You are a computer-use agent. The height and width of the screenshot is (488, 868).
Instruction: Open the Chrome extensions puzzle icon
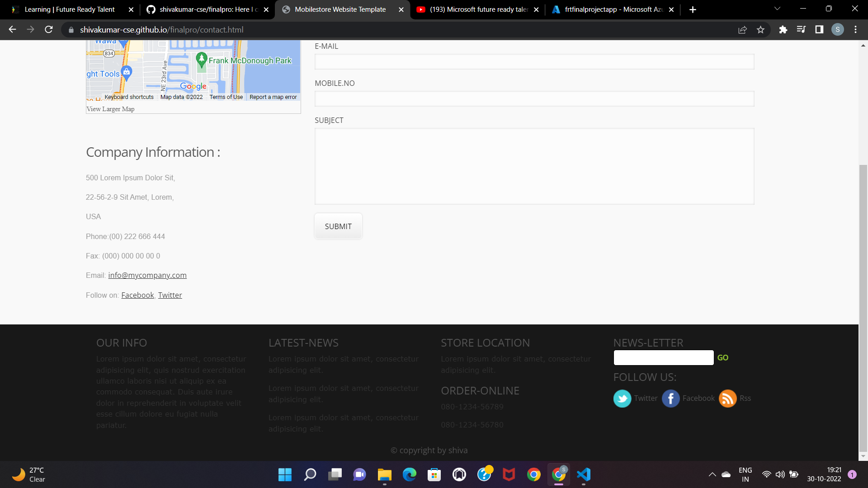point(783,29)
